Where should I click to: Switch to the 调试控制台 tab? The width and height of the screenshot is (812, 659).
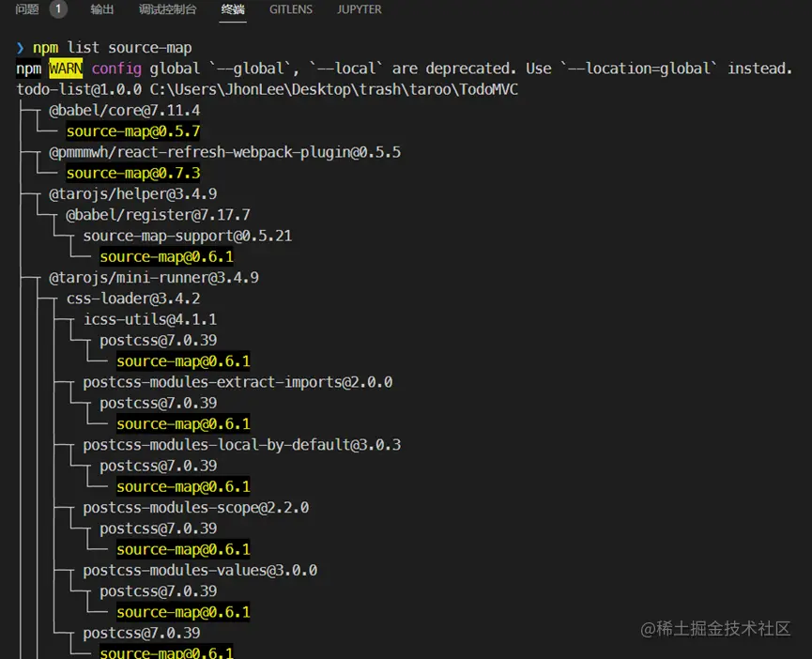[x=168, y=9]
